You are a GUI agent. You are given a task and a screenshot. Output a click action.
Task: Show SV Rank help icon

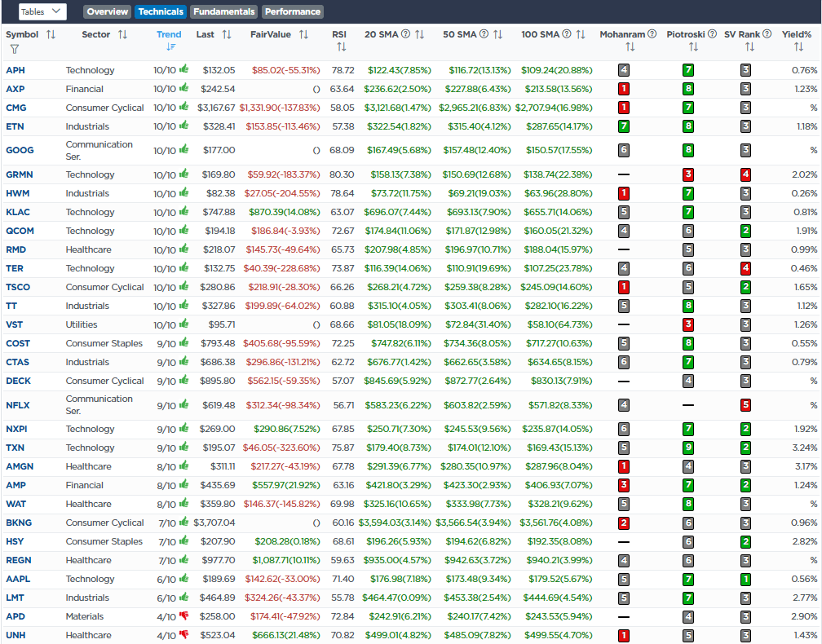coord(767,34)
